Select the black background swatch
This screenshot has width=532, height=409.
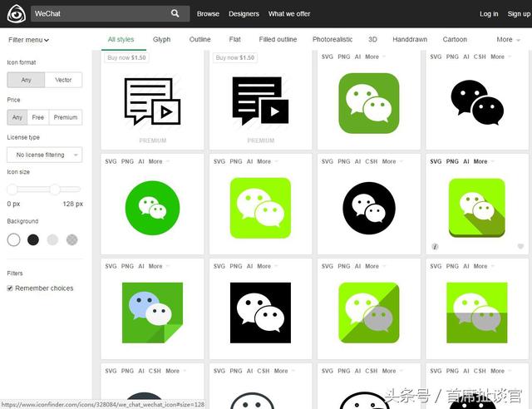pyautogui.click(x=33, y=240)
